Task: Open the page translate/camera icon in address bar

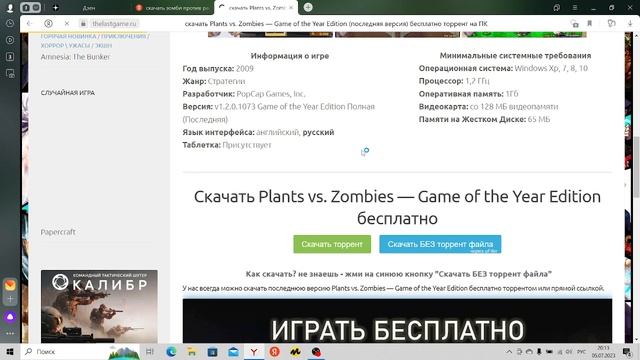Action: pos(575,24)
